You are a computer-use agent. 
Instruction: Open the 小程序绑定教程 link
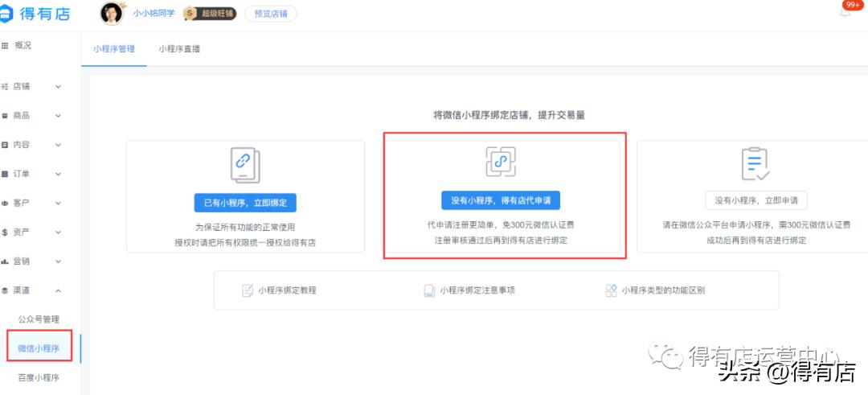287,290
